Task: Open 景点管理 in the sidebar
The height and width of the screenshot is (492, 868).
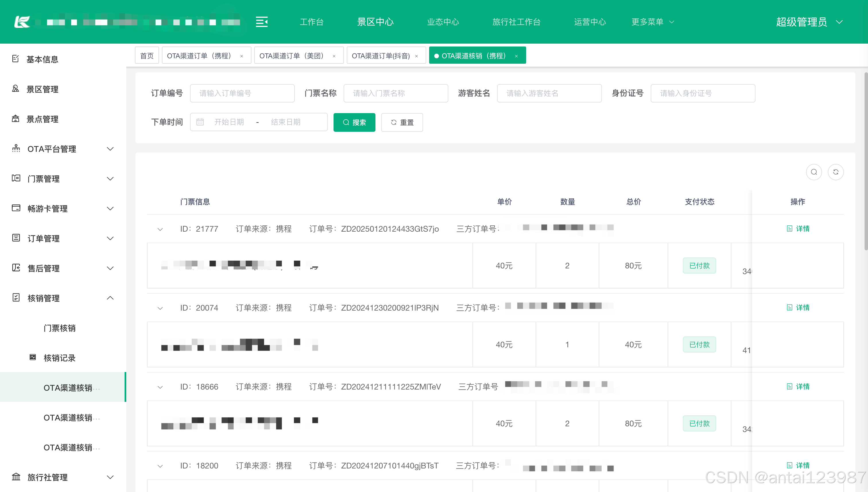Action: coord(42,119)
